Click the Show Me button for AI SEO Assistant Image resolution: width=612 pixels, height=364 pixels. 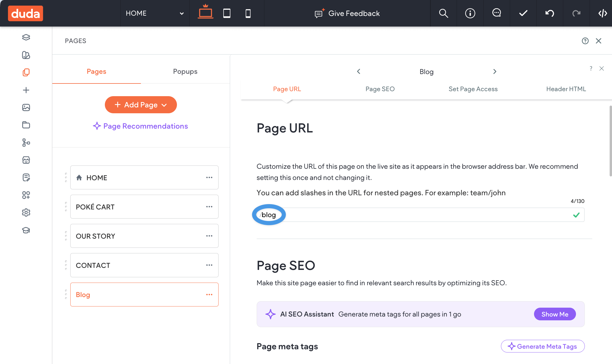pos(555,314)
